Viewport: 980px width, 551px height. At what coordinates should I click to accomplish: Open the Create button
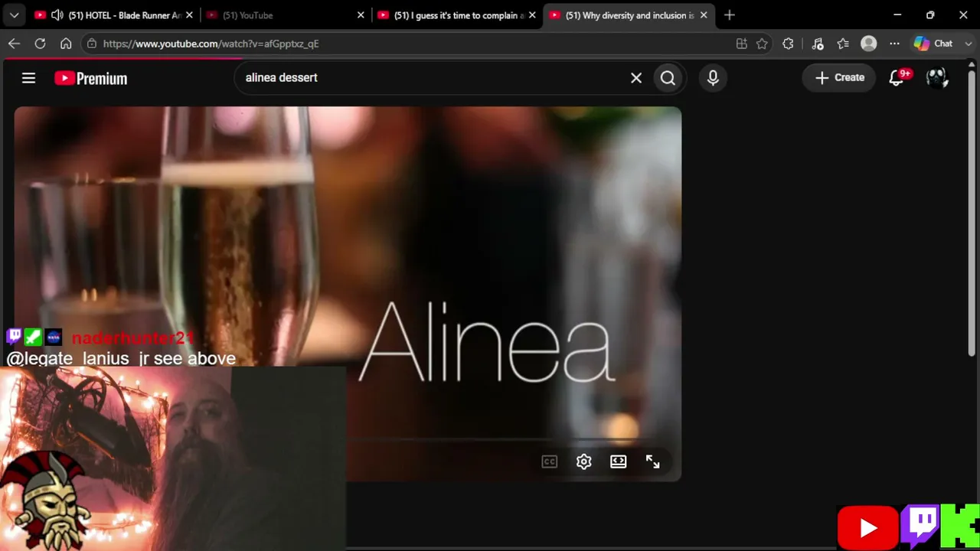click(x=839, y=77)
